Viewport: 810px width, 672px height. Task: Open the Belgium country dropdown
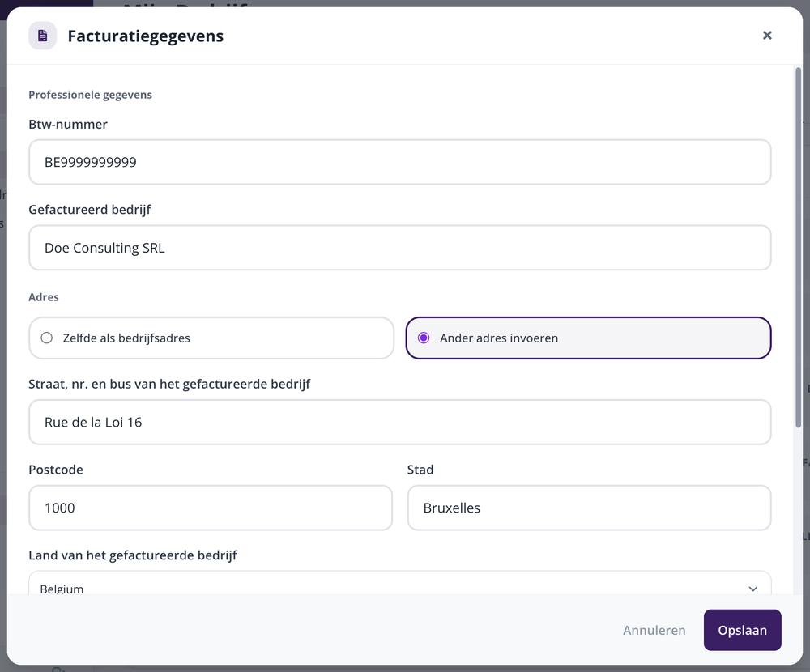(400, 583)
